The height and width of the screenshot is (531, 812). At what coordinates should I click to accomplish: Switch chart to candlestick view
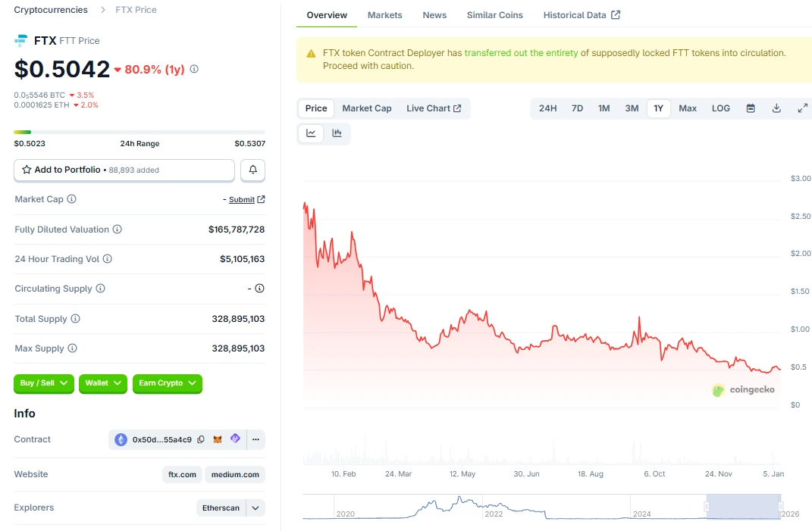point(337,133)
